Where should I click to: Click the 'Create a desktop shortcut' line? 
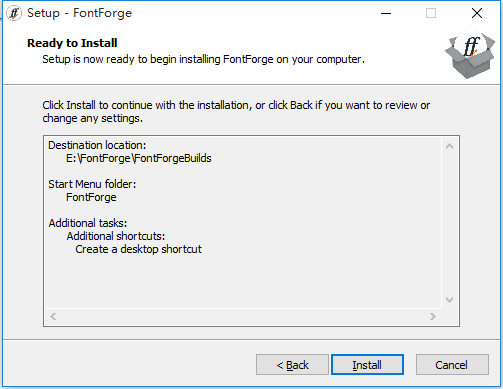coord(138,249)
